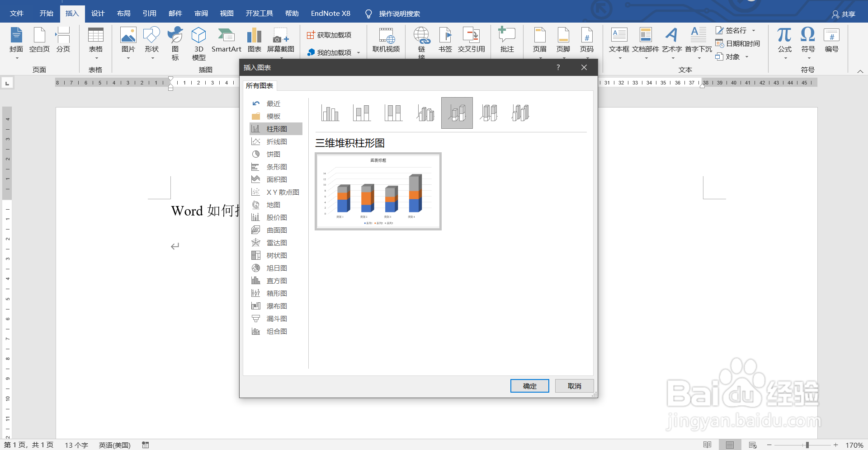This screenshot has height=450, width=868.
Task: Click 获取加载项 get add-ins
Action: pos(329,35)
